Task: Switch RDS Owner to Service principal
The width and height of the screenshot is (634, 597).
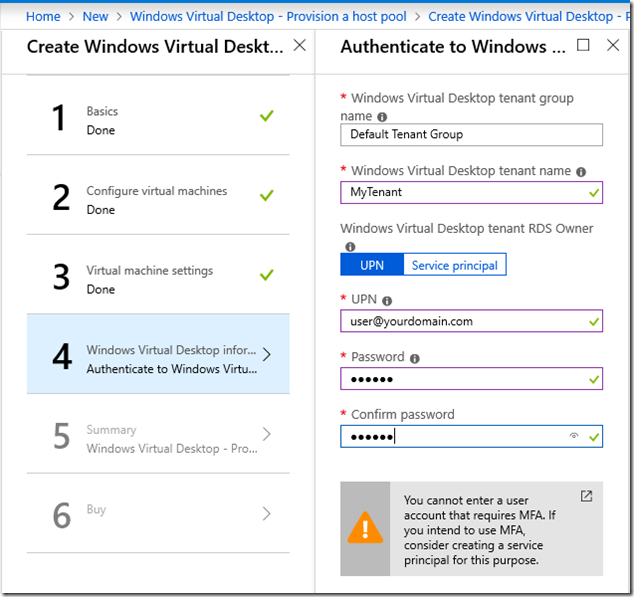Action: click(x=455, y=265)
